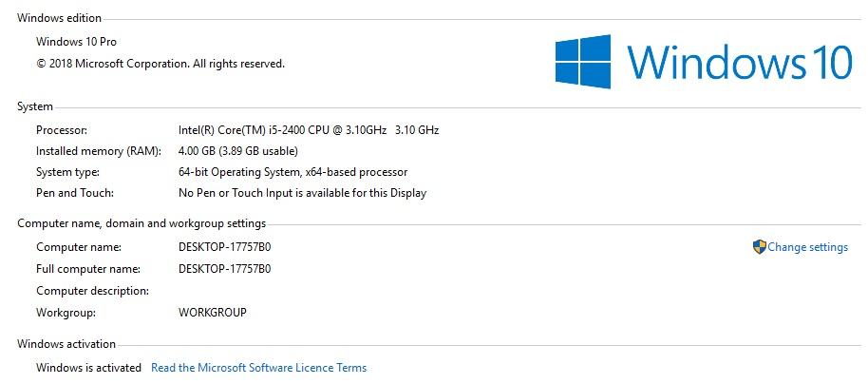Click the System section heading
Image resolution: width=868 pixels, height=384 pixels.
35,106
